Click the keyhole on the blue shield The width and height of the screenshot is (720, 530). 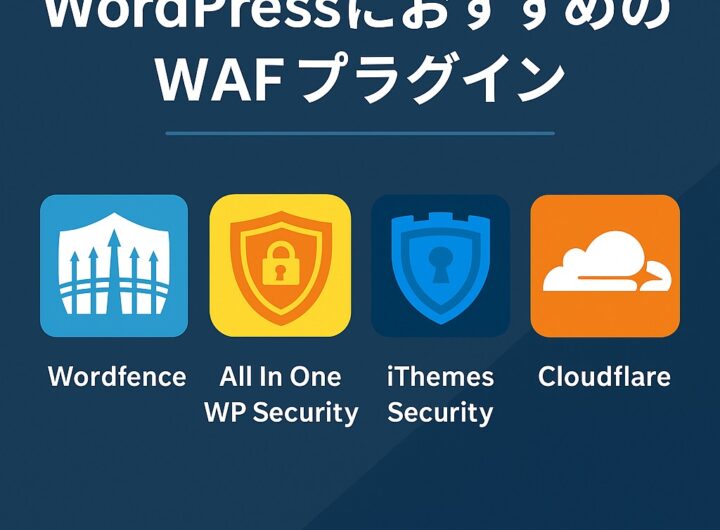click(x=440, y=265)
